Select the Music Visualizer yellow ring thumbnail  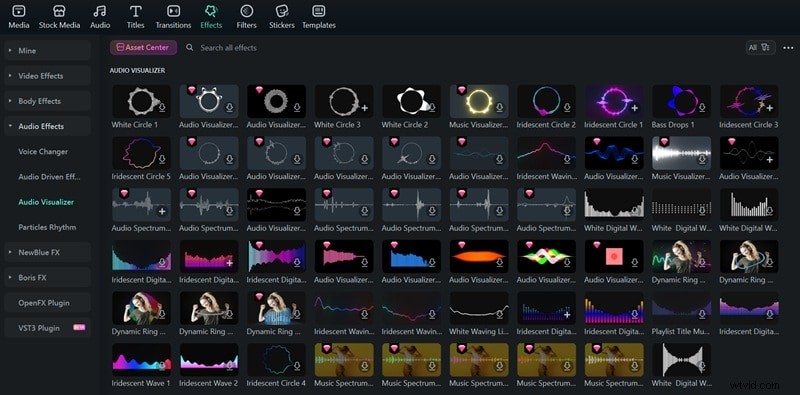479,101
